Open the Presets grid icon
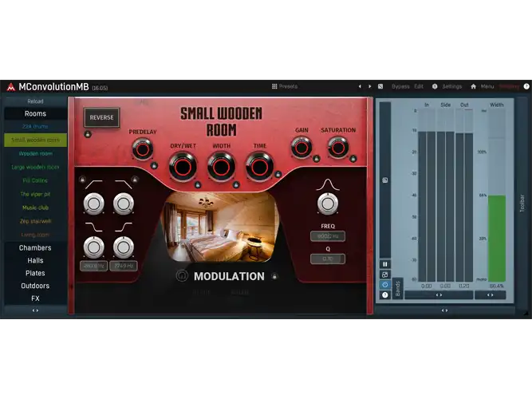Viewport: 532px width, 399px height. pos(274,86)
